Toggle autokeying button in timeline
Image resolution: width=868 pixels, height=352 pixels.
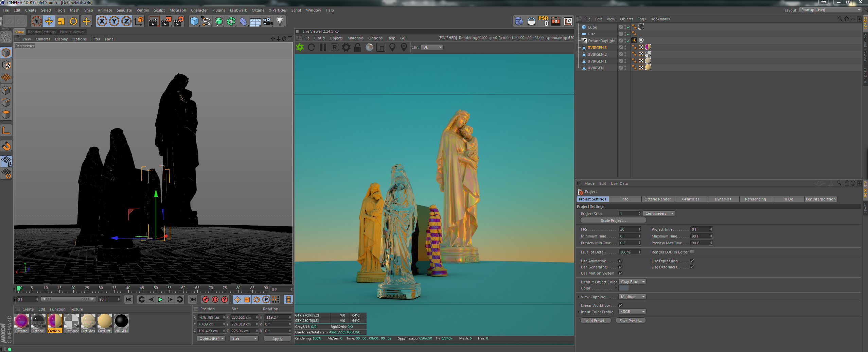coord(215,299)
